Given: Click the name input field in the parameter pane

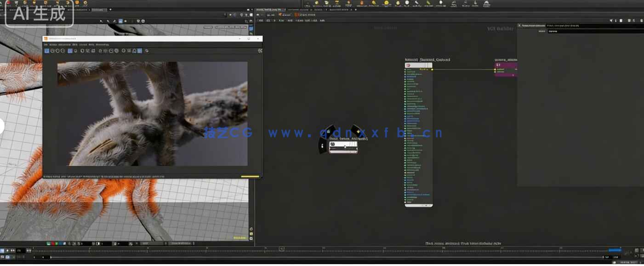Looking at the screenshot, I should pos(593,31).
